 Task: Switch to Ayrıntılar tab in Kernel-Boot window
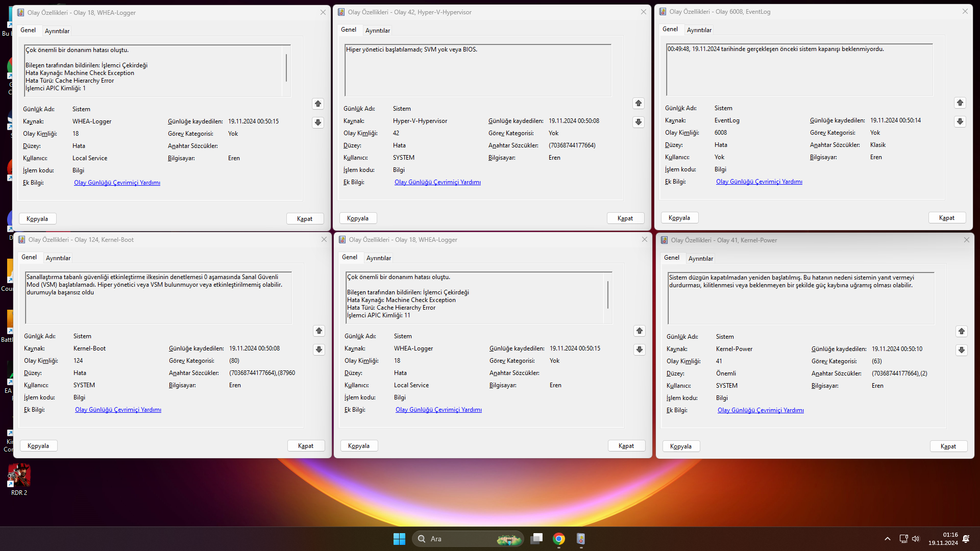pos(58,258)
